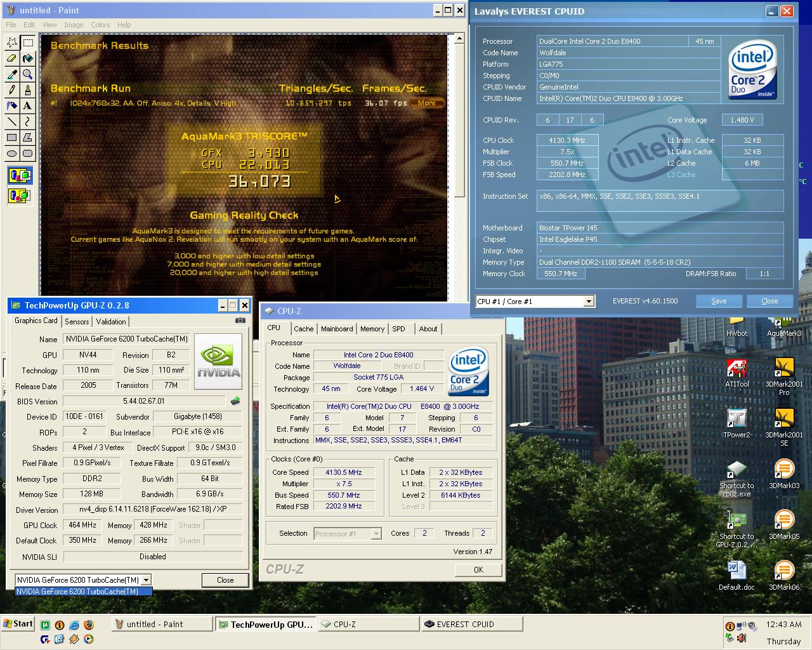Switch to the Sensors tab in GPU-Z
This screenshot has height=650, width=812.
coord(77,322)
